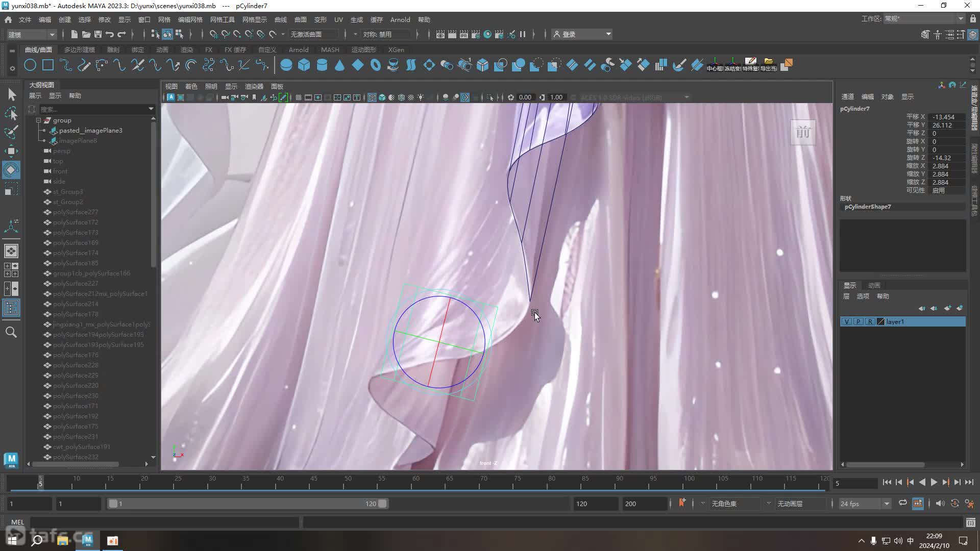980x551 pixels.
Task: Activate the Paint selection tool
Action: (x=11, y=132)
